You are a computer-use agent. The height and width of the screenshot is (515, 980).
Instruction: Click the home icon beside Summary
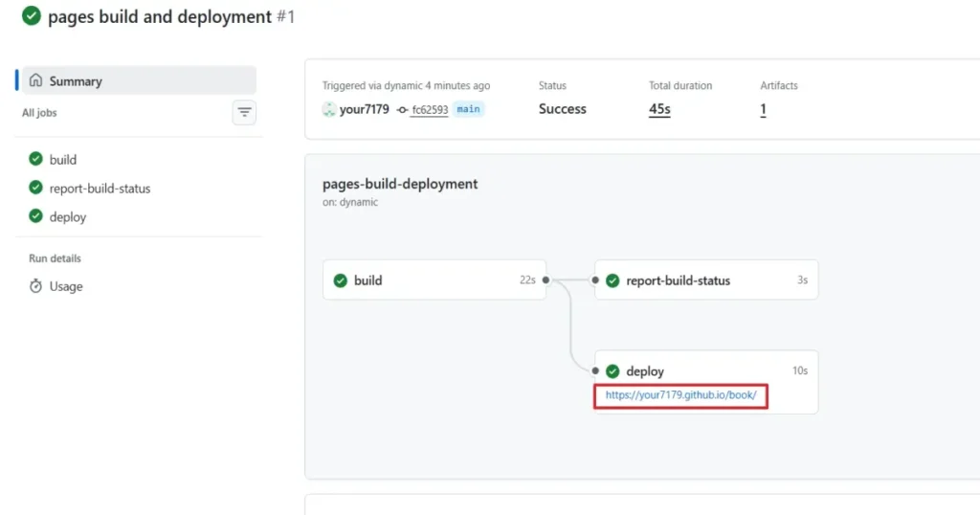(x=35, y=80)
